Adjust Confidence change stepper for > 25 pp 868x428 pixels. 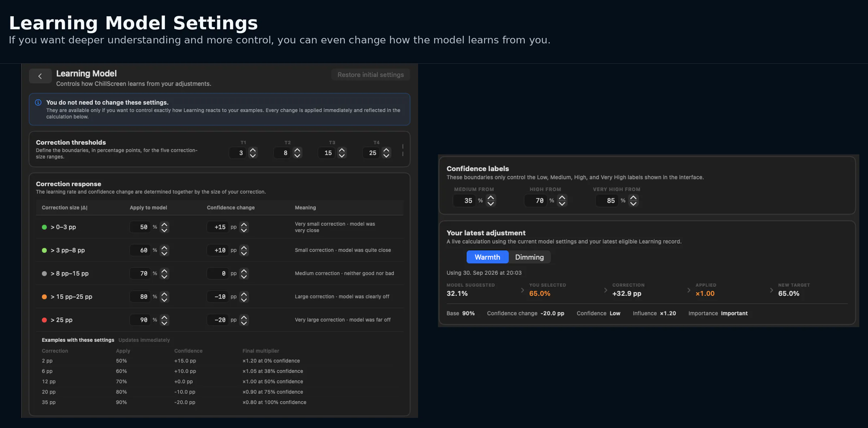tap(244, 320)
